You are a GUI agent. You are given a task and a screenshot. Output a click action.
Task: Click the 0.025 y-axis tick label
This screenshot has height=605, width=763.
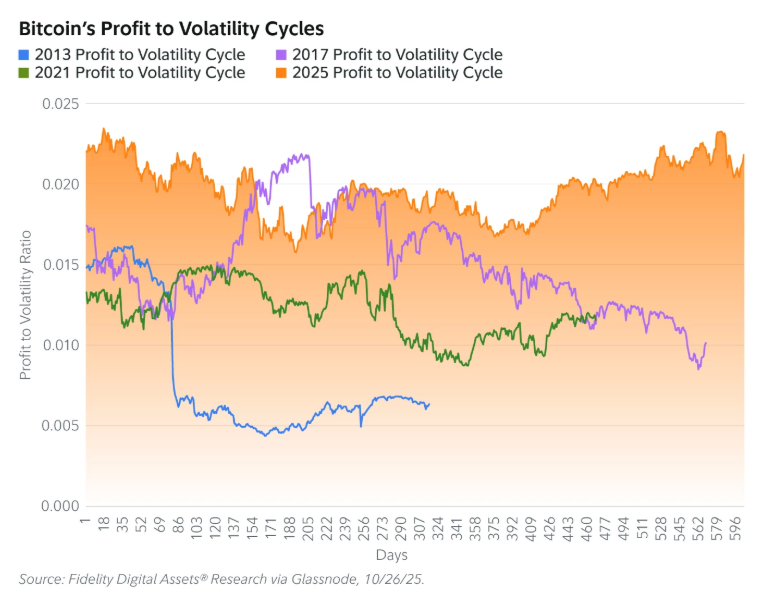(x=60, y=103)
